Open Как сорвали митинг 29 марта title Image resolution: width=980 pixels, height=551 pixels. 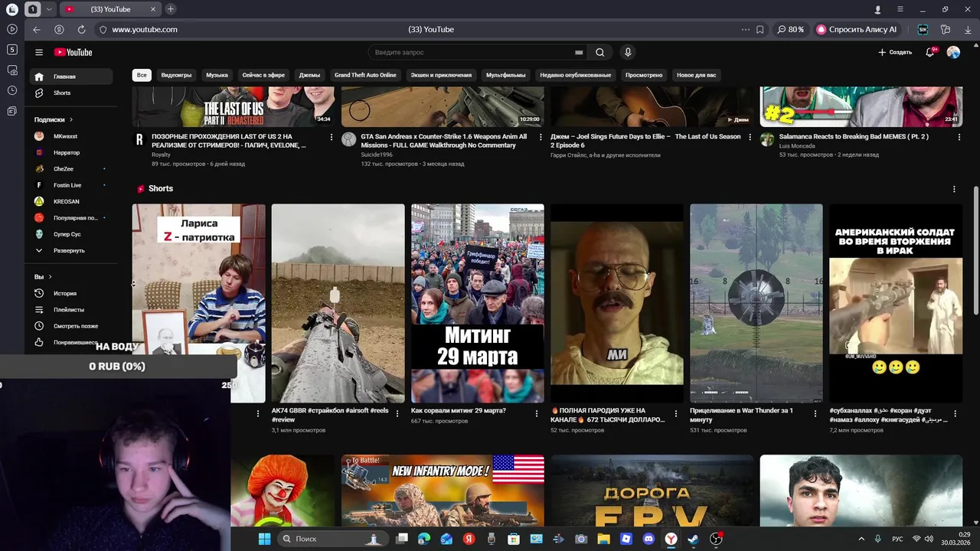(x=459, y=410)
